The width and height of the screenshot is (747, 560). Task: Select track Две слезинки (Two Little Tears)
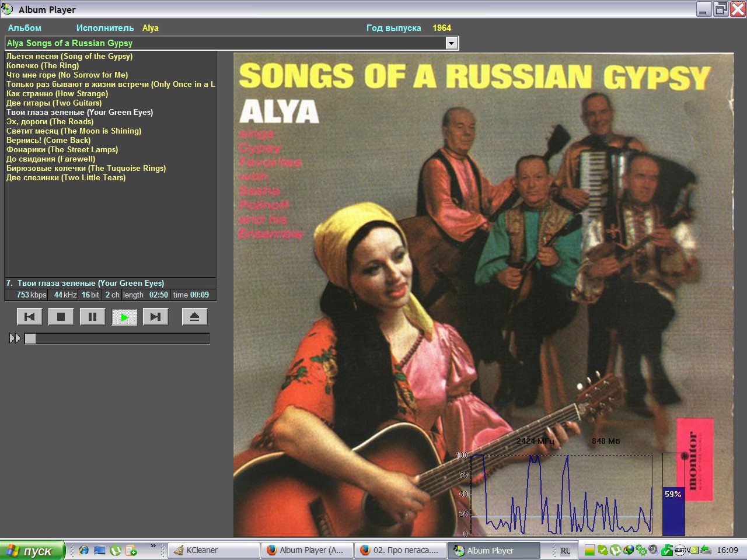pyautogui.click(x=66, y=177)
